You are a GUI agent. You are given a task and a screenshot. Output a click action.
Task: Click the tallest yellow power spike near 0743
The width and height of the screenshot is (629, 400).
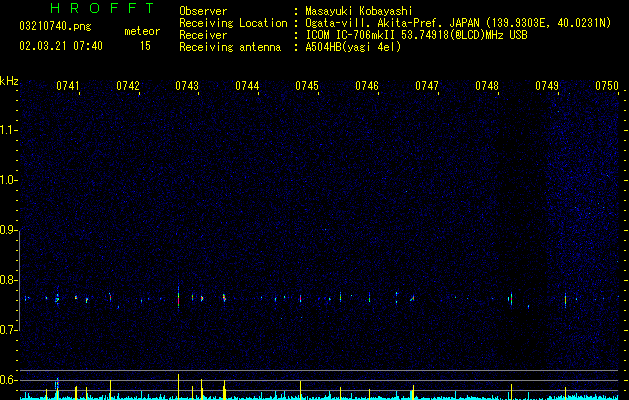(179, 387)
